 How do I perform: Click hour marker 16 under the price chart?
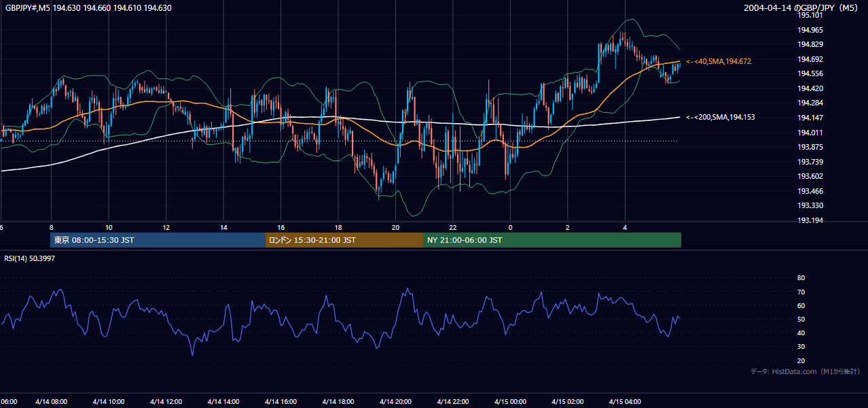pos(281,228)
